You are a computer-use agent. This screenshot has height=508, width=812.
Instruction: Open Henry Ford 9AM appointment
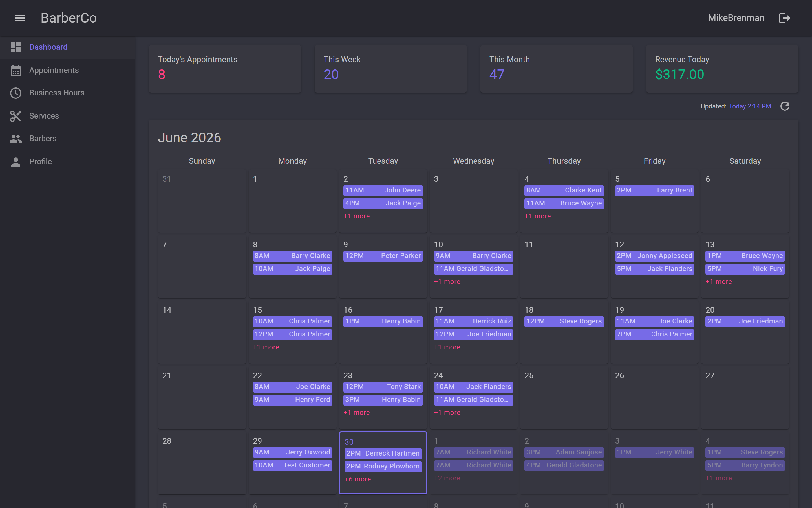pos(292,400)
